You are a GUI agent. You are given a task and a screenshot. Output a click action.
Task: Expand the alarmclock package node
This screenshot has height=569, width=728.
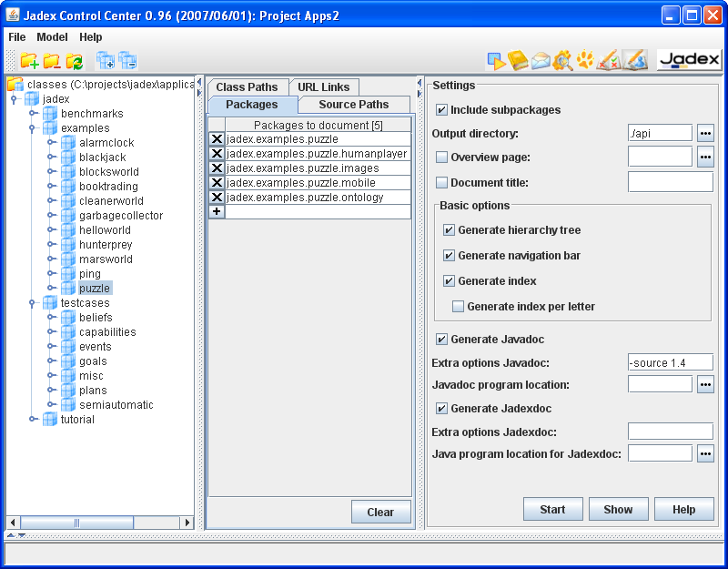click(x=52, y=143)
